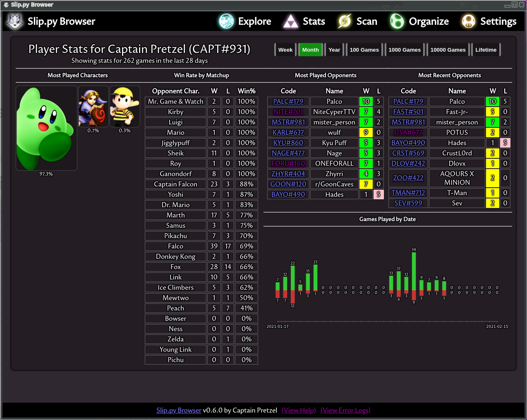527x420 pixels.
Task: Click the r/GoonCaves name cell
Action: click(x=334, y=184)
